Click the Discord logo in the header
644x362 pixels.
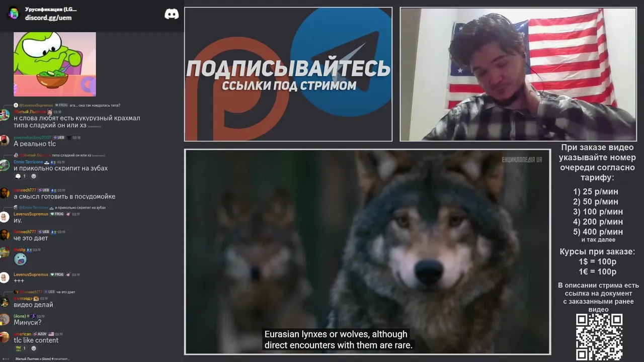click(172, 14)
